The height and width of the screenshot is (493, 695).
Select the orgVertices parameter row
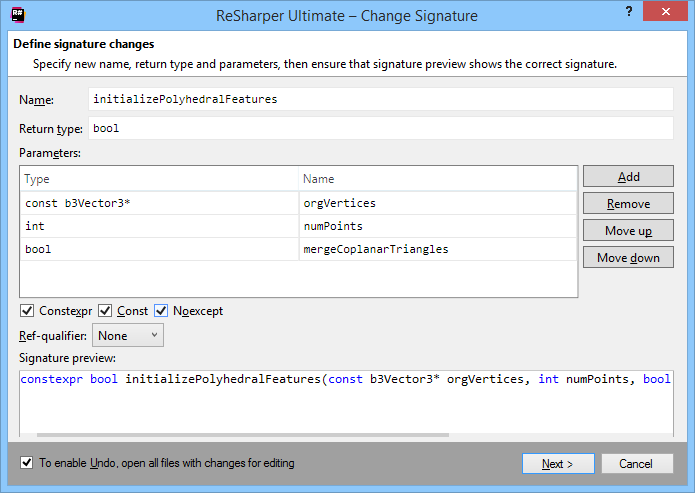(160, 203)
